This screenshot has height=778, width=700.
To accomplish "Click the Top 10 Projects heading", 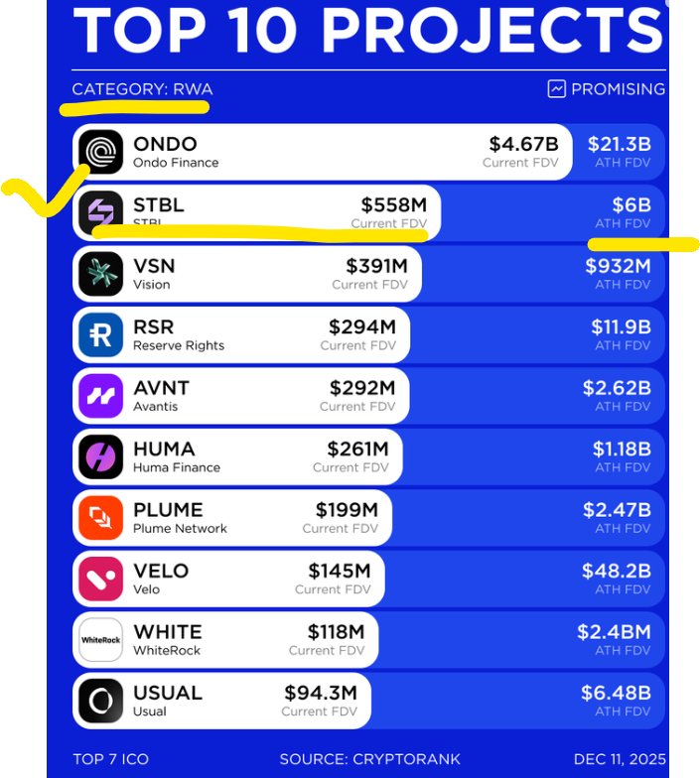I will 365,30.
